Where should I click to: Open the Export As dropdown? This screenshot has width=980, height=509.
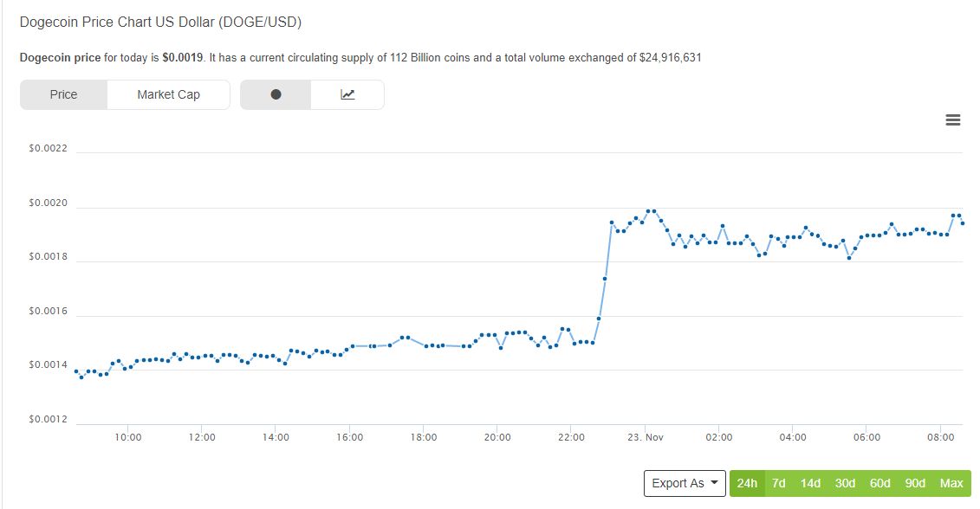click(685, 483)
